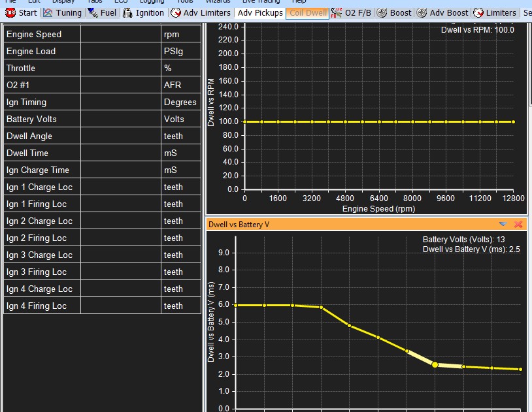
Task: Click the Fuel tab icon
Action: pyautogui.click(x=93, y=12)
